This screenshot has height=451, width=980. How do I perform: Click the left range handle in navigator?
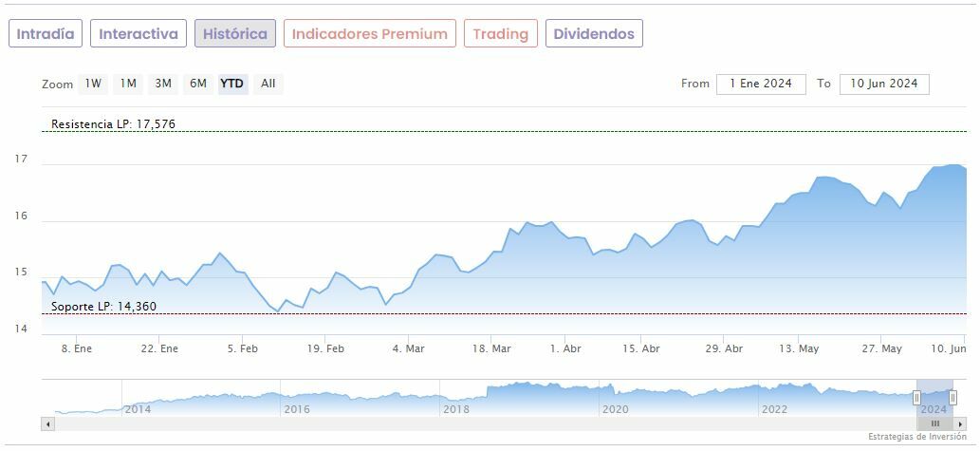tap(916, 398)
